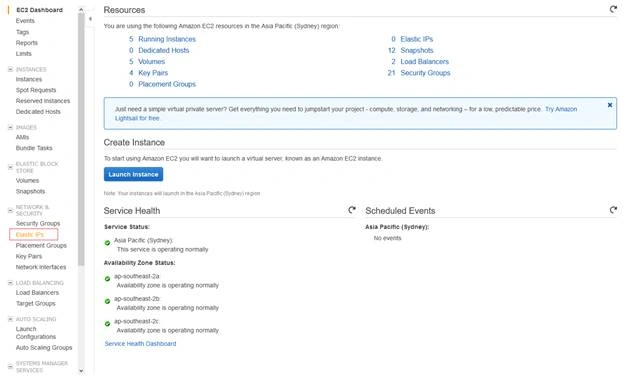
Task: Collapse the Elastic Block Store section
Action: tap(10, 167)
